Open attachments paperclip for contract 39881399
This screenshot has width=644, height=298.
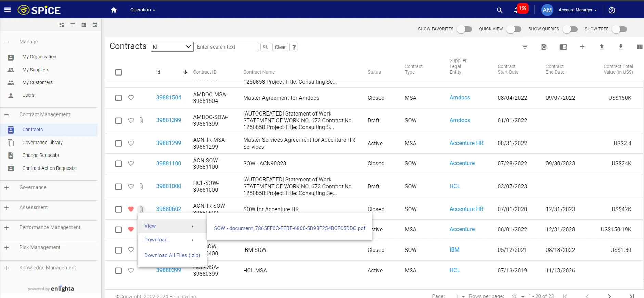tap(141, 120)
